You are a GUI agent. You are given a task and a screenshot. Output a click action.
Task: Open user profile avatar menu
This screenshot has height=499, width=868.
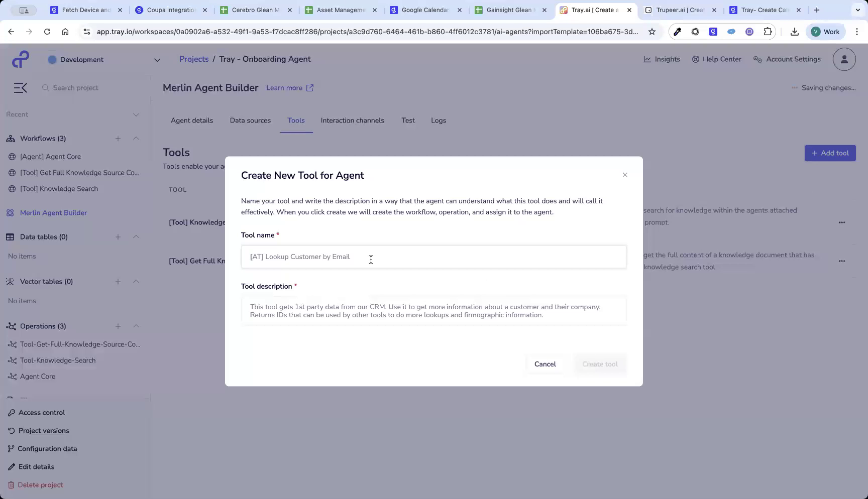click(844, 59)
